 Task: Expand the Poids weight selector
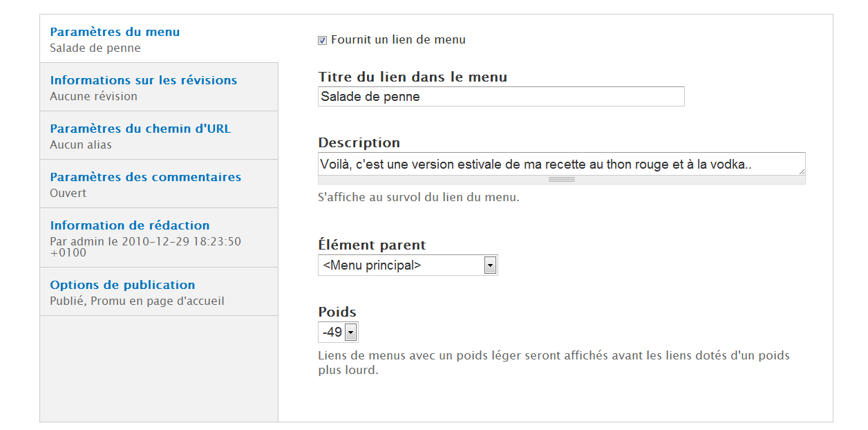click(x=338, y=333)
